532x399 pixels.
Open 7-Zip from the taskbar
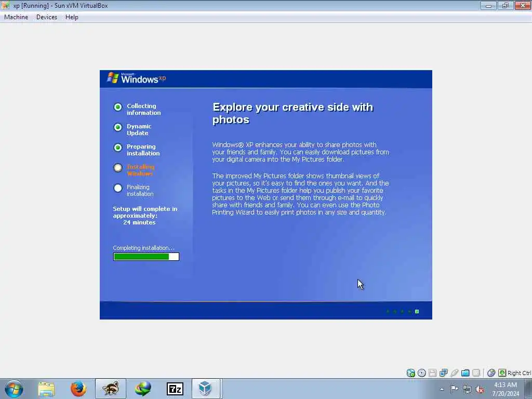175,389
